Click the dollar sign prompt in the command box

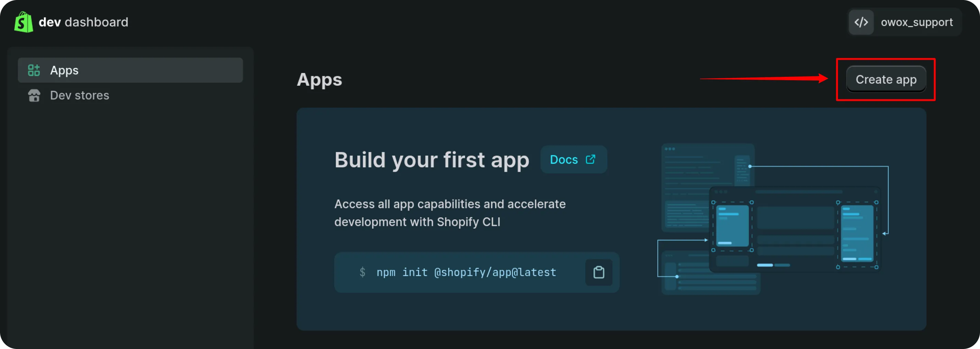click(x=363, y=272)
